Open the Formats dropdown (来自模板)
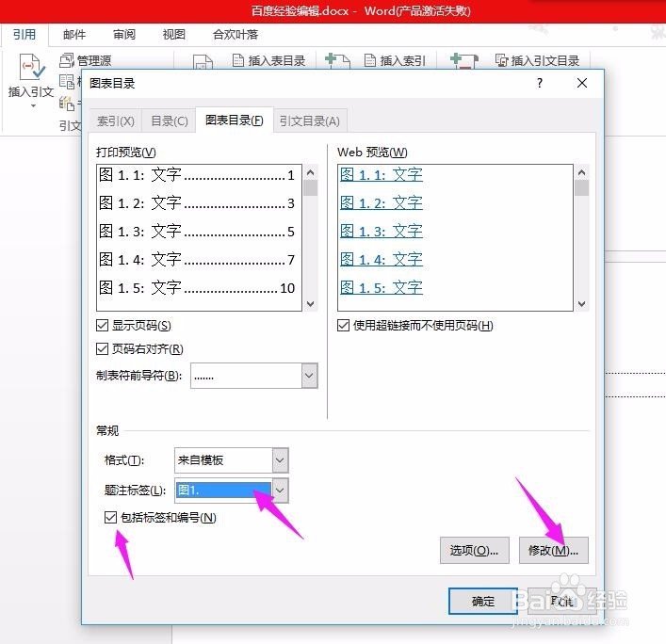 (x=280, y=460)
